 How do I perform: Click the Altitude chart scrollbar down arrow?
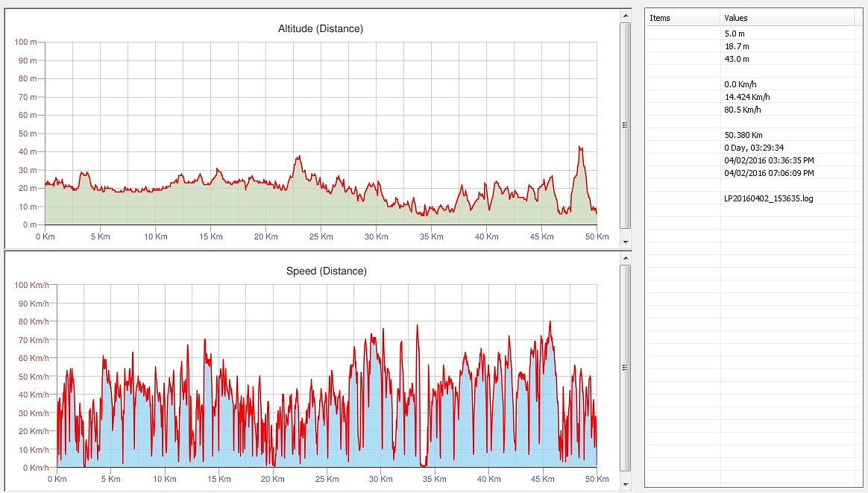pyautogui.click(x=625, y=242)
